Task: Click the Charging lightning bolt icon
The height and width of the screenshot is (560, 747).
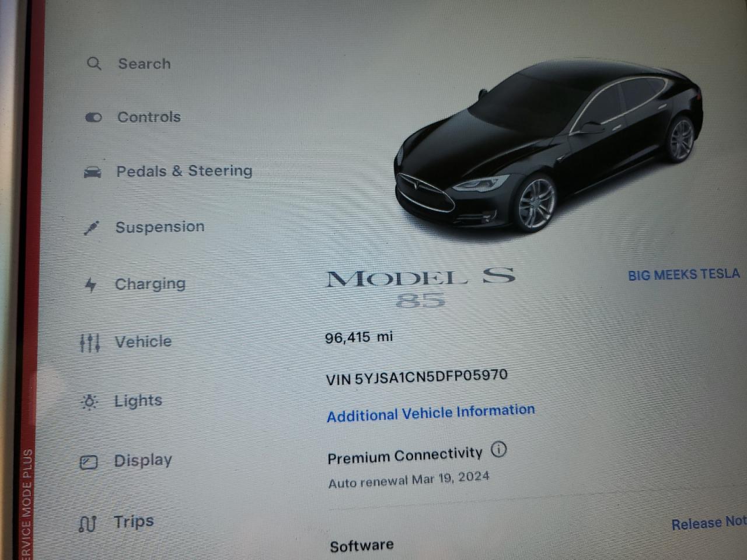Action: click(90, 285)
